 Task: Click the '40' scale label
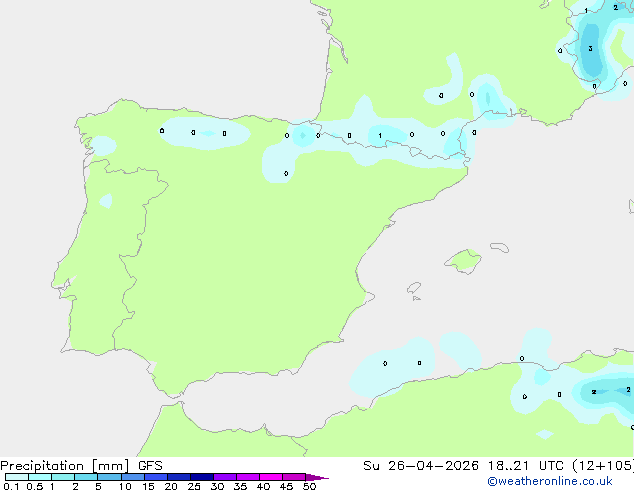[x=263, y=486]
